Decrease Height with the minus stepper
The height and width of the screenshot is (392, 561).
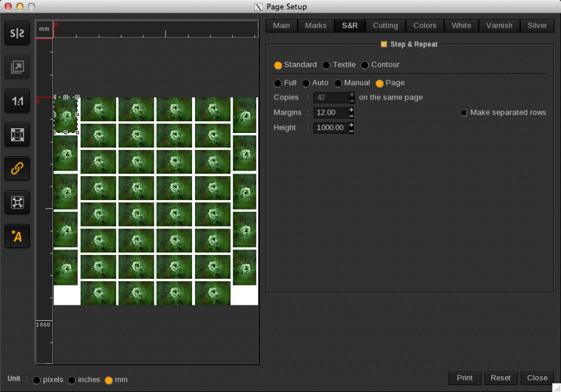[352, 131]
